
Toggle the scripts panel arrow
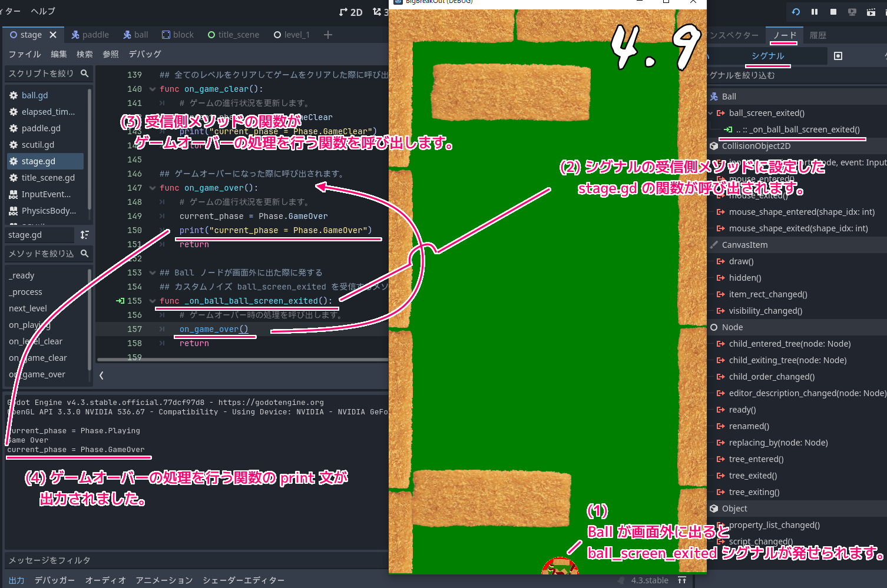pos(101,375)
